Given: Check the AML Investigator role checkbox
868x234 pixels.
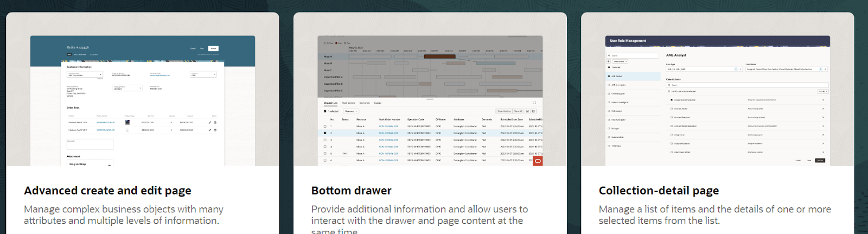Looking at the screenshot, I should click(x=609, y=85).
